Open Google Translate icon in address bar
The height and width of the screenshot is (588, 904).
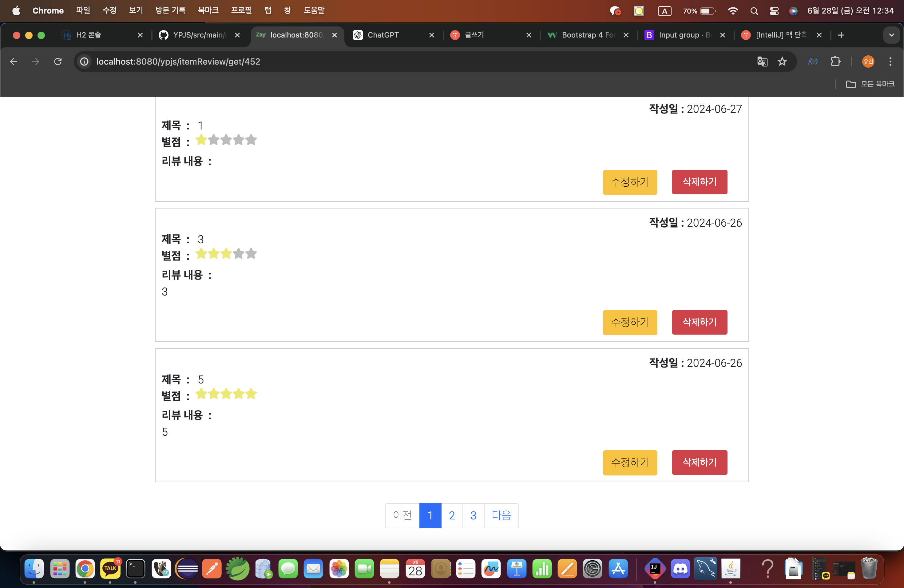[762, 62]
